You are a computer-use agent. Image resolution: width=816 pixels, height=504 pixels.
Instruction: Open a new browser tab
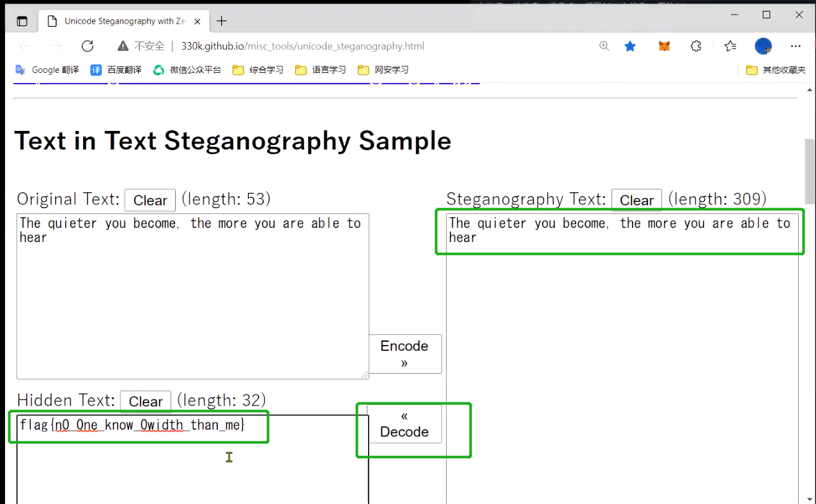[221, 21]
